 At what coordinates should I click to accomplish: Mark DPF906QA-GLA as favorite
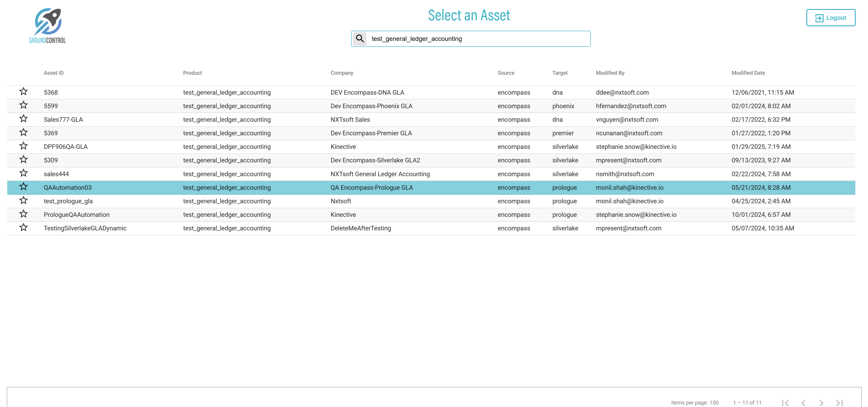point(23,146)
